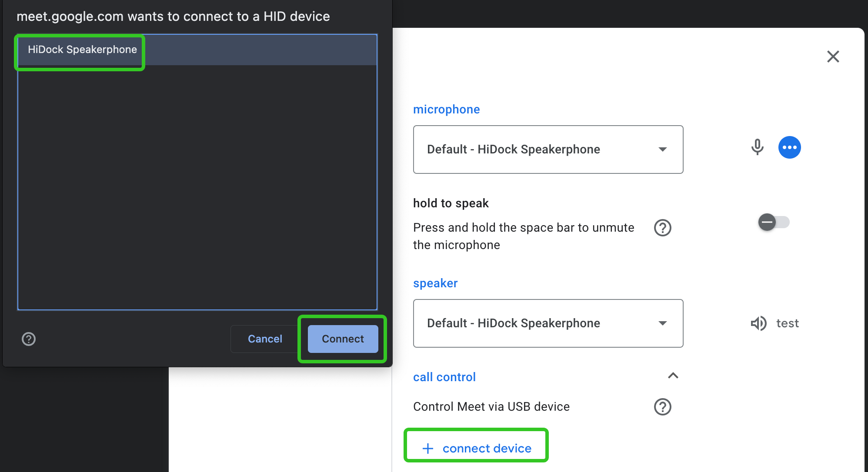Open help for Control Meet via USB device

[662, 407]
